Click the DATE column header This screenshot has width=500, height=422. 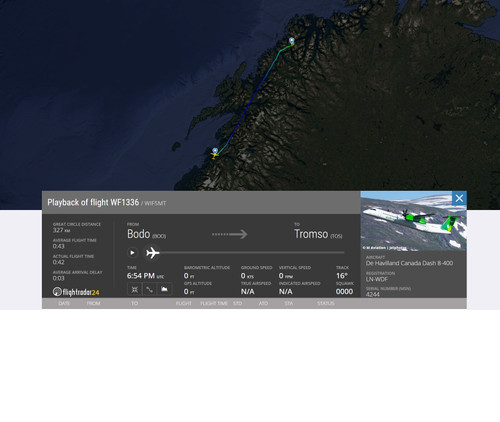pyautogui.click(x=64, y=303)
